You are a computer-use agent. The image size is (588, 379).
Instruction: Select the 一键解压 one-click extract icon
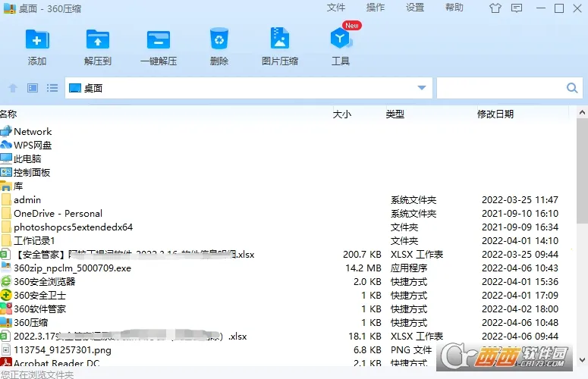pos(159,39)
